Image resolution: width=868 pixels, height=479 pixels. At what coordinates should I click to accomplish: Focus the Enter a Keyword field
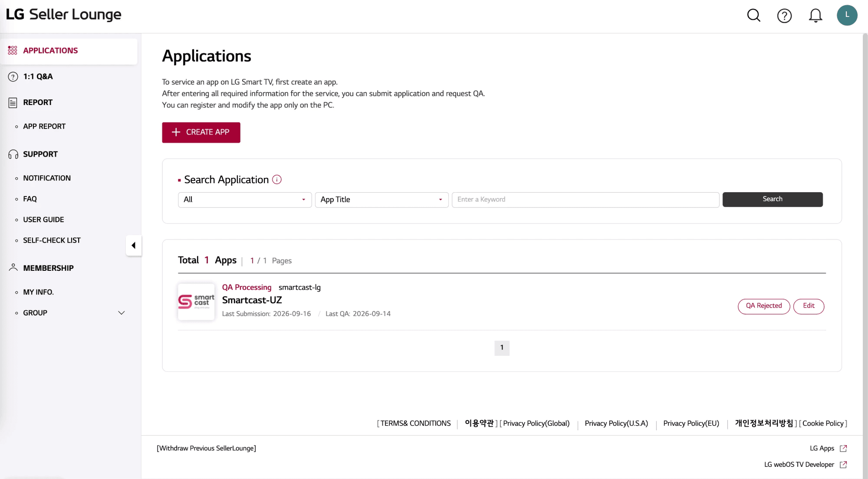coord(585,200)
